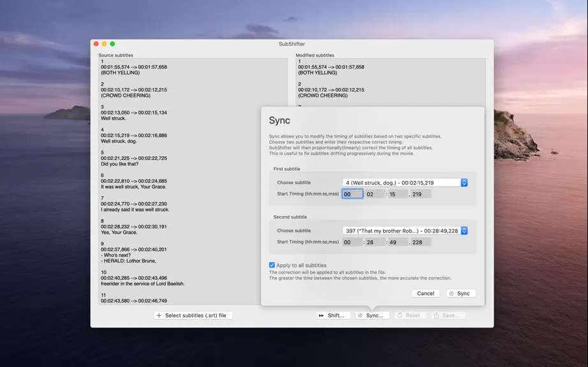Click the second subtitle seconds field showing 49
This screenshot has width=588, height=367.
coord(398,242)
